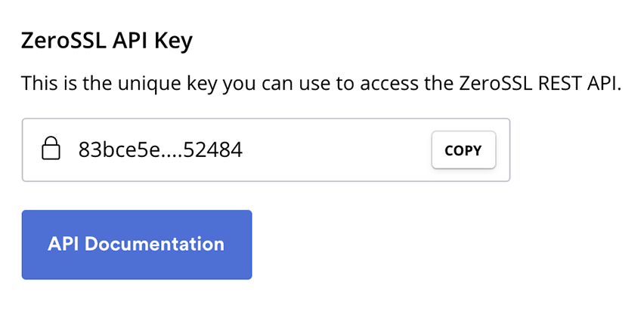
Task: Click the '83bce5e' beginning of the key
Action: 122,150
